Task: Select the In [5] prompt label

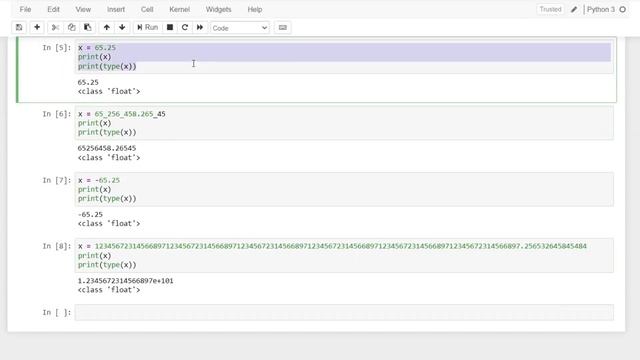Action: click(57, 48)
